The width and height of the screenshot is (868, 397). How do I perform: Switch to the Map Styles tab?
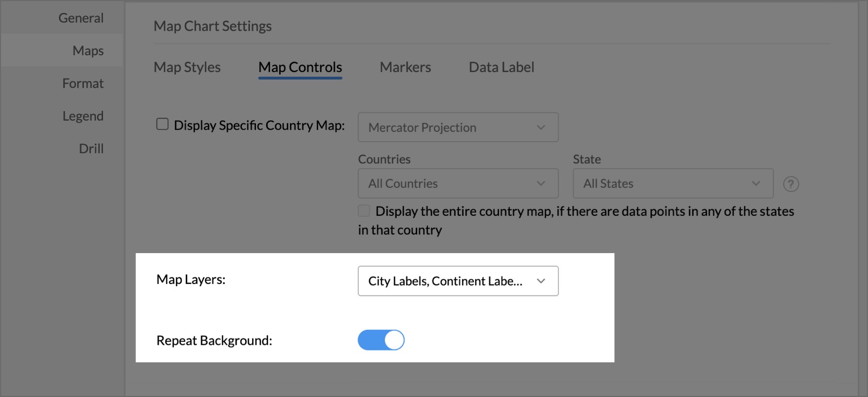187,67
